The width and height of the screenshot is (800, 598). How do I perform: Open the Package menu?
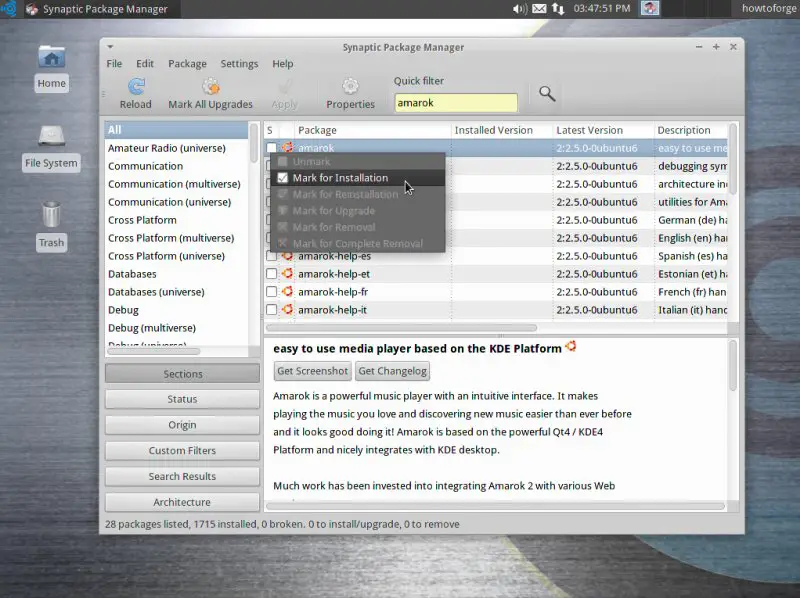tap(187, 64)
